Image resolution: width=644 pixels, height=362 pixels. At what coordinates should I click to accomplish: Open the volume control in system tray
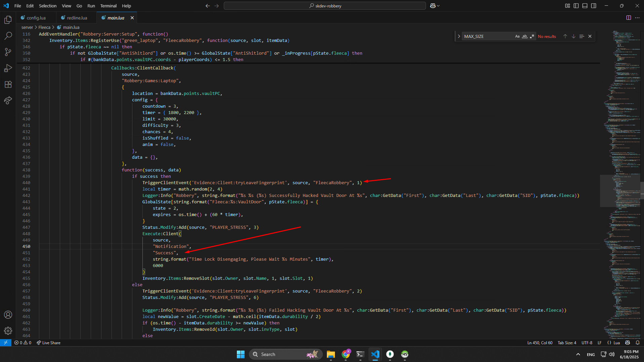[x=612, y=354]
